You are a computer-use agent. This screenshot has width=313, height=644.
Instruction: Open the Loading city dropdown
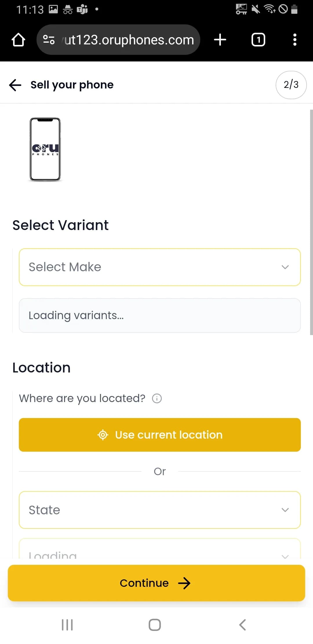tap(160, 552)
